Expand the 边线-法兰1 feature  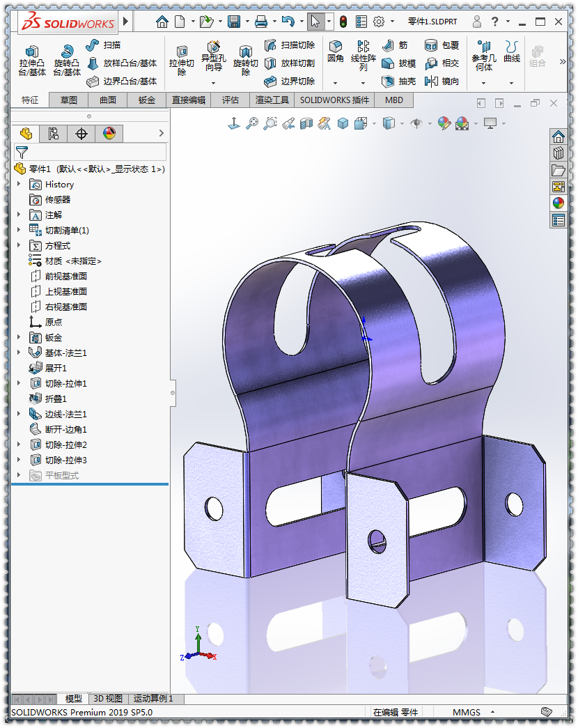(19, 414)
